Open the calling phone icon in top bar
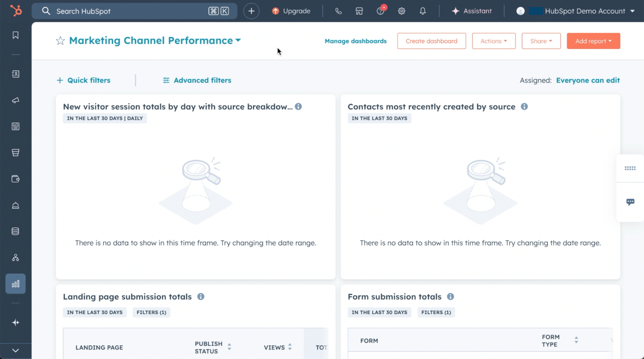Image resolution: width=644 pixels, height=359 pixels. pos(338,11)
